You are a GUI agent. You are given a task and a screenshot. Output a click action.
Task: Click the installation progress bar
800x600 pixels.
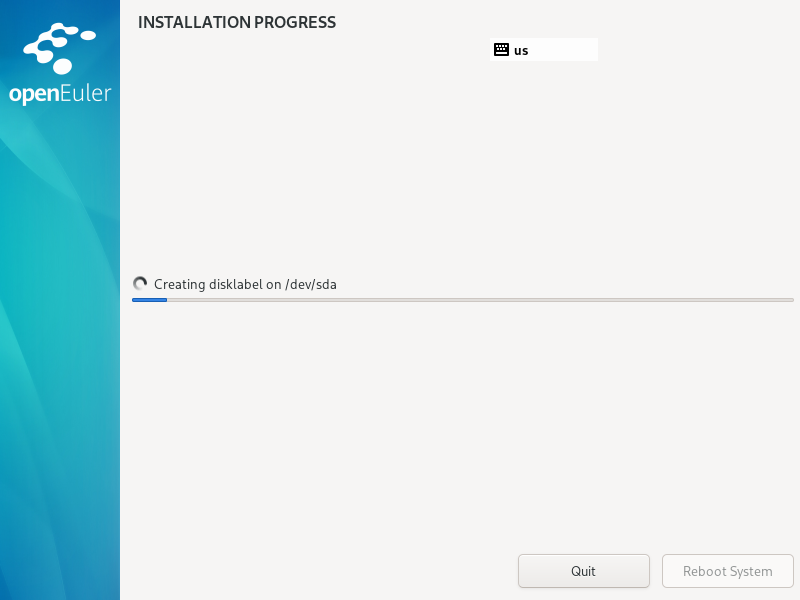click(463, 300)
